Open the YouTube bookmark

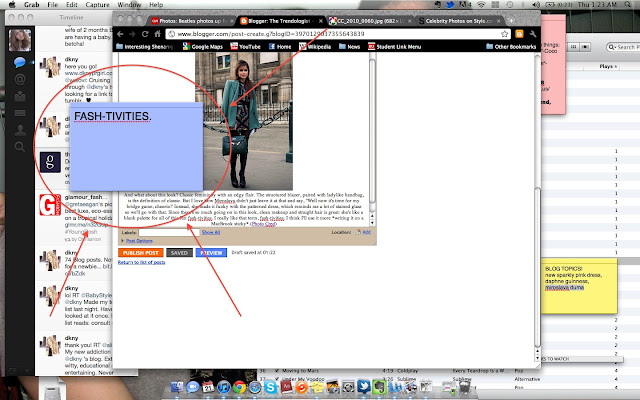[x=245, y=47]
